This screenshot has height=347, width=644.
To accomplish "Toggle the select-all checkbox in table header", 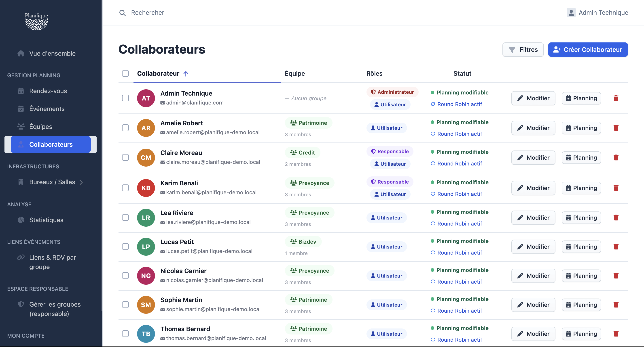I will pyautogui.click(x=125, y=73).
